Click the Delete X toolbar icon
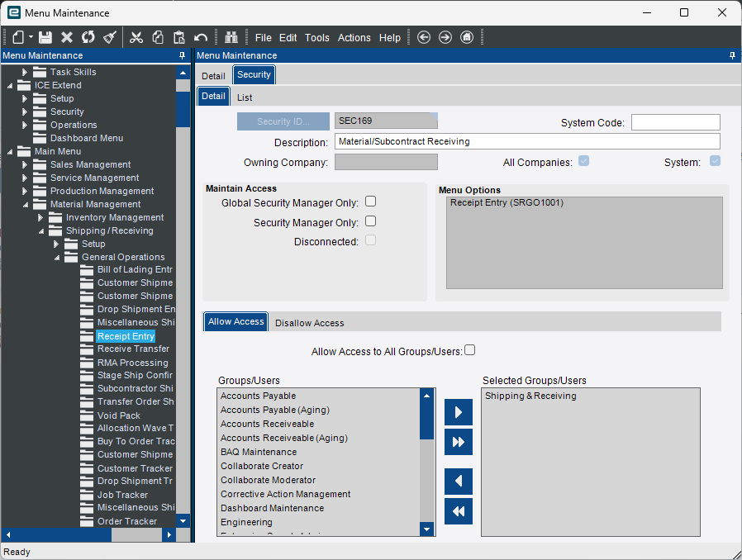This screenshot has width=742, height=560. click(x=67, y=37)
